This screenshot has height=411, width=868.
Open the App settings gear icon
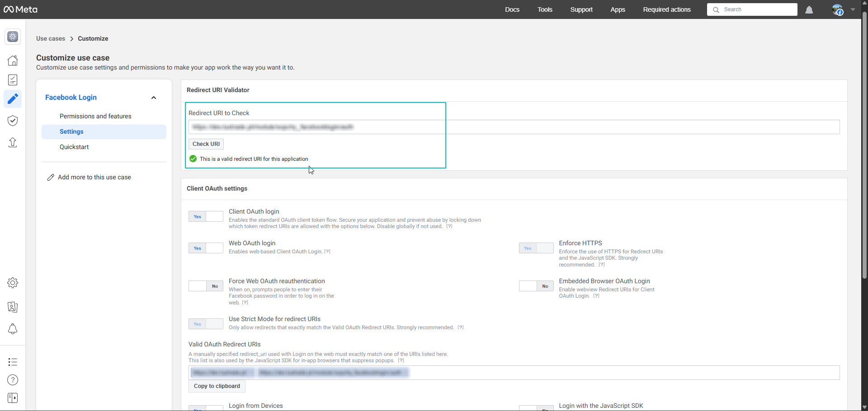(13, 283)
